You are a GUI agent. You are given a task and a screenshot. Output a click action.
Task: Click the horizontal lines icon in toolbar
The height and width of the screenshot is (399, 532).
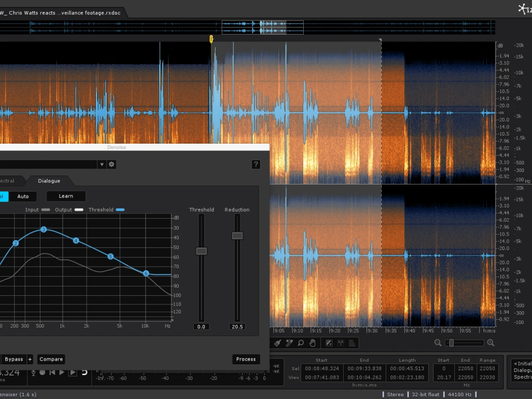[x=352, y=343]
